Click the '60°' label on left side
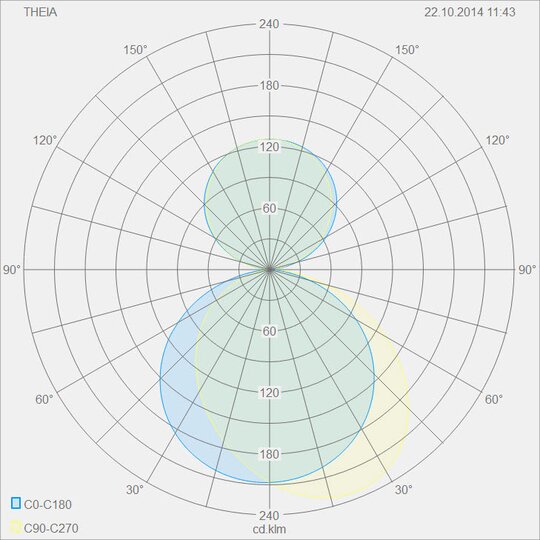This screenshot has height=540, width=540. [x=44, y=399]
